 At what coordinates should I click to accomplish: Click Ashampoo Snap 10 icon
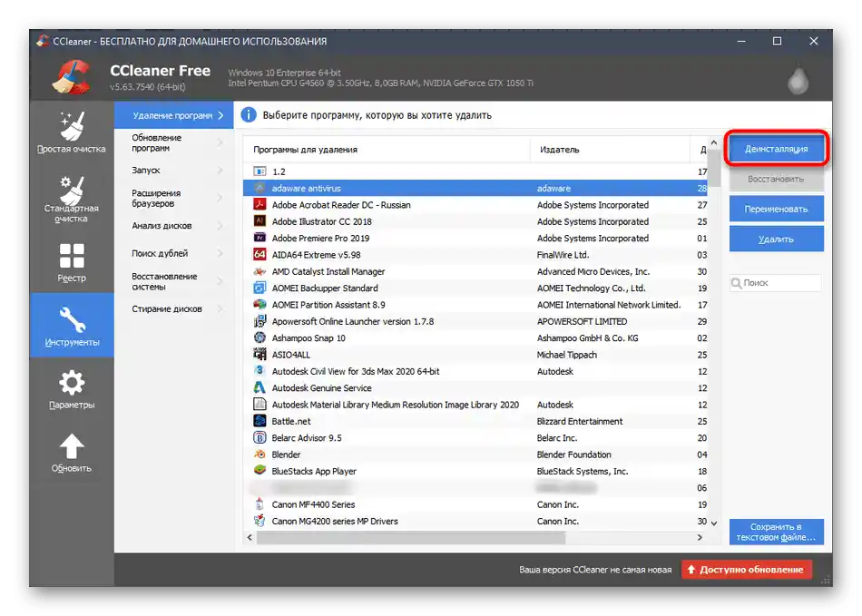[260, 337]
